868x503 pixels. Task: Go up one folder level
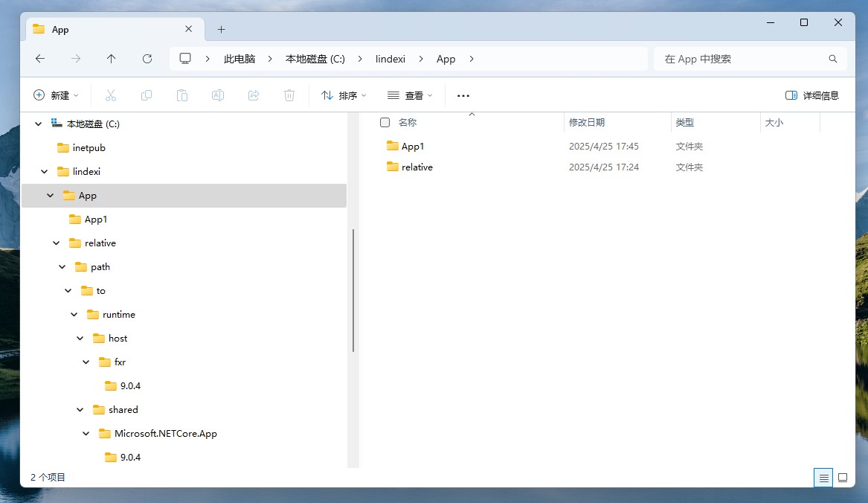click(112, 59)
